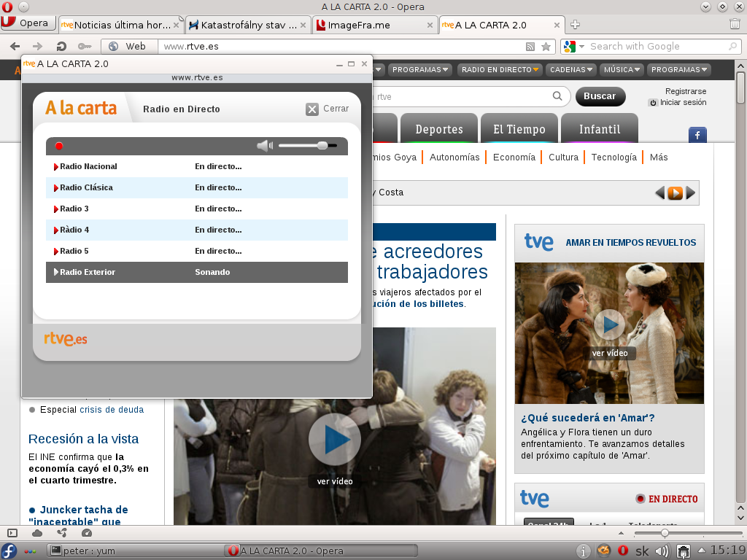
Task: Click the www.rtve.es address field
Action: point(341,46)
